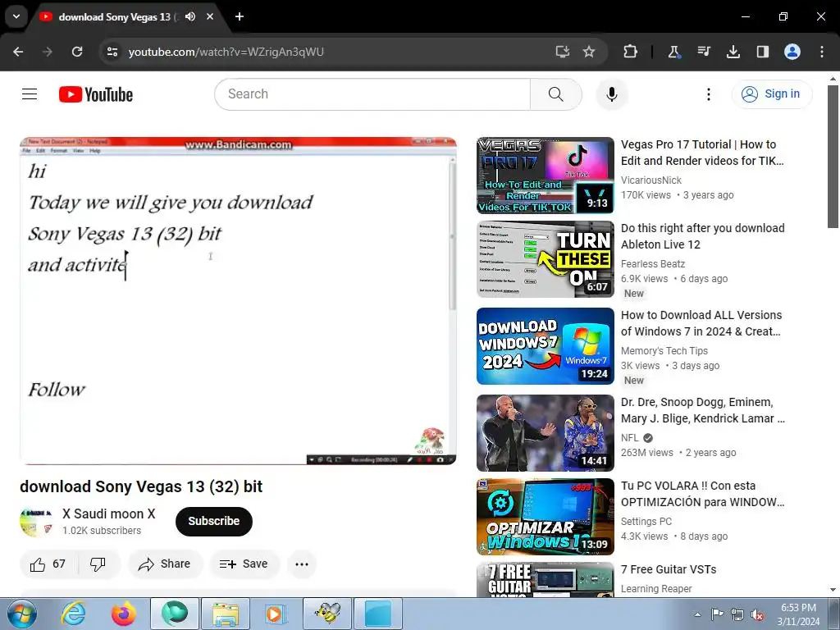This screenshot has height=630, width=840.
Task: Open 'Dr. Dre, Snoop Dogg, Eminem' title
Action: click(703, 410)
